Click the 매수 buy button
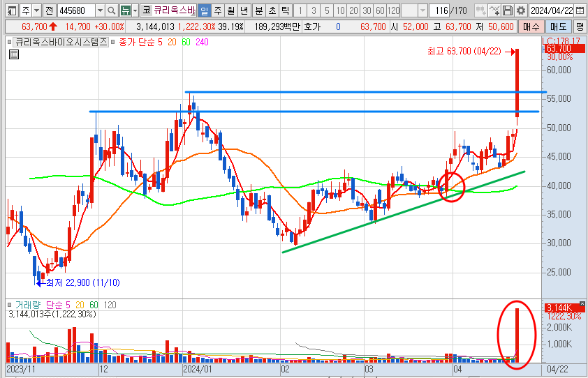Image resolution: width=588 pixels, height=378 pixels. tap(531, 27)
